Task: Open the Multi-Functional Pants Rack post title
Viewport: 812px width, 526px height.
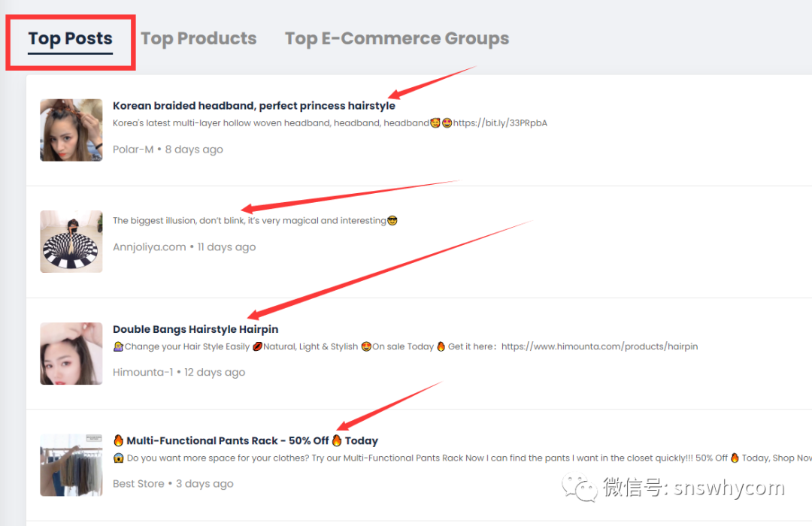Action: (245, 441)
